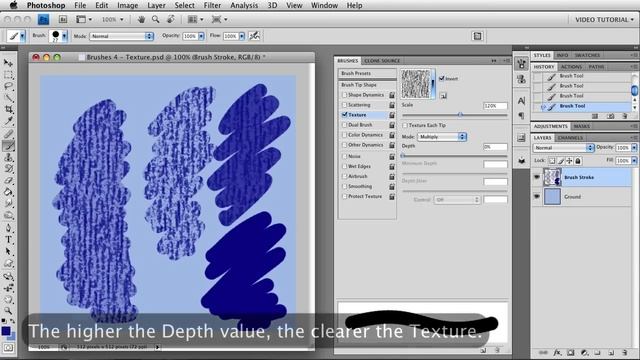Image resolution: width=640 pixels, height=360 pixels.
Task: Click the Lock all layer icon
Action: pos(578,161)
